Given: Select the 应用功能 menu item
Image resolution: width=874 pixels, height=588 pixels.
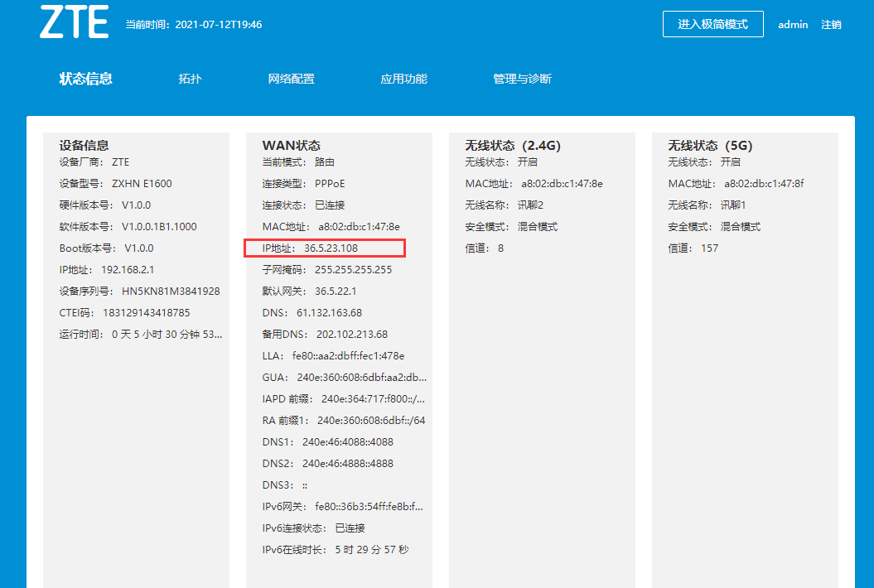Looking at the screenshot, I should (403, 79).
